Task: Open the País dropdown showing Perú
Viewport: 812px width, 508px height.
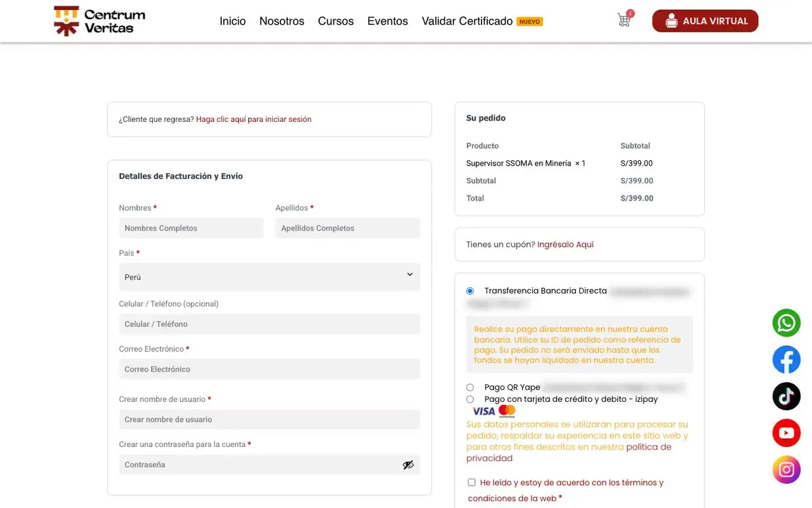Action: 270,277
